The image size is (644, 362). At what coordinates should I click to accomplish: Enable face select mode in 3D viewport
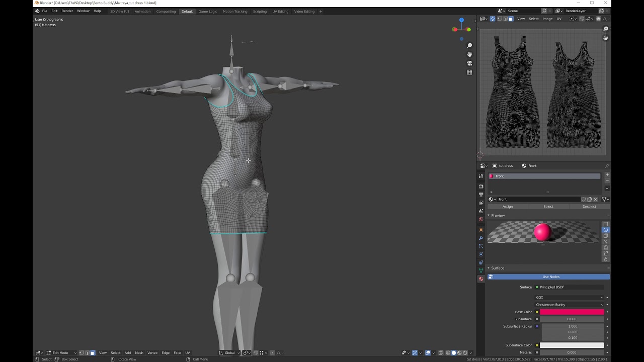93,353
